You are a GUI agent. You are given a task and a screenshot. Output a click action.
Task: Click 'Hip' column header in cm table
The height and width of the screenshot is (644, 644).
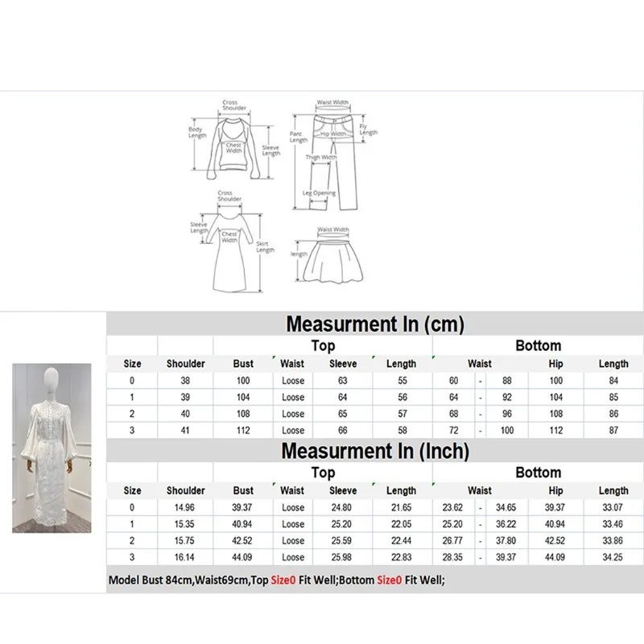tap(555, 364)
